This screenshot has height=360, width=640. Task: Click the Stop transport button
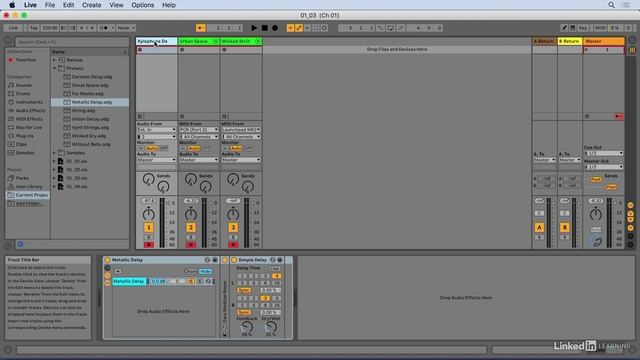(264, 28)
